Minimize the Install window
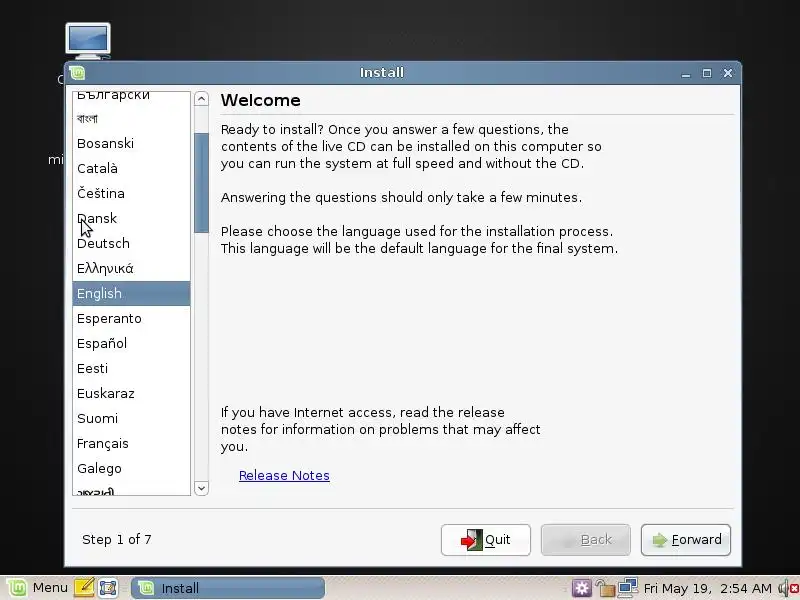Image resolution: width=800 pixels, height=600 pixels. 686,73
